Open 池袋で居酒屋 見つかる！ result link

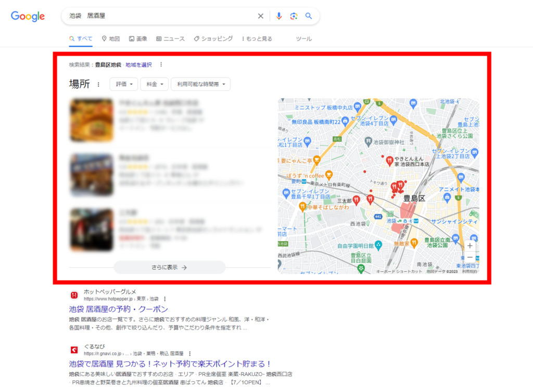pyautogui.click(x=170, y=364)
